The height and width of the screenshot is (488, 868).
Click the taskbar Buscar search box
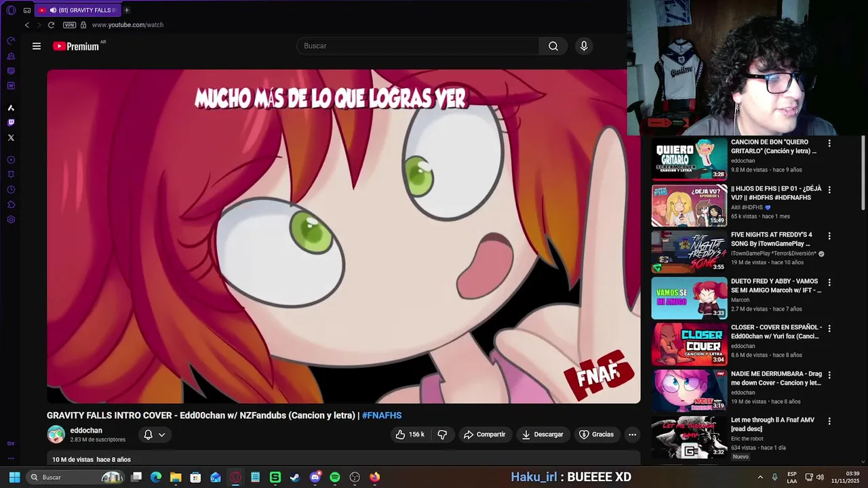pos(76,477)
